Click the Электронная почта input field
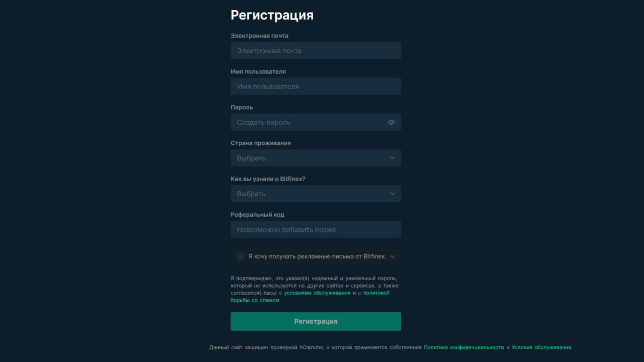Image resolution: width=644 pixels, height=362 pixels. [x=315, y=51]
